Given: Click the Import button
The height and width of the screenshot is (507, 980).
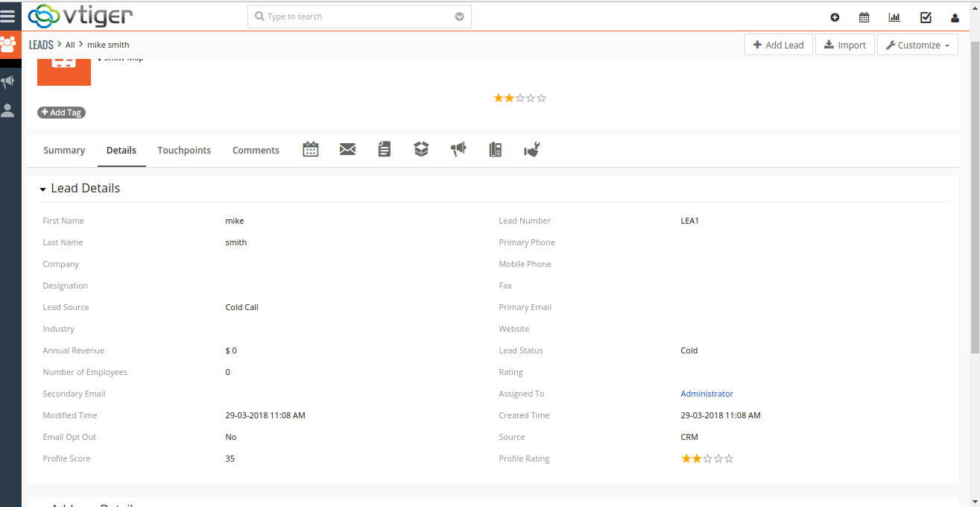Looking at the screenshot, I should (x=844, y=45).
